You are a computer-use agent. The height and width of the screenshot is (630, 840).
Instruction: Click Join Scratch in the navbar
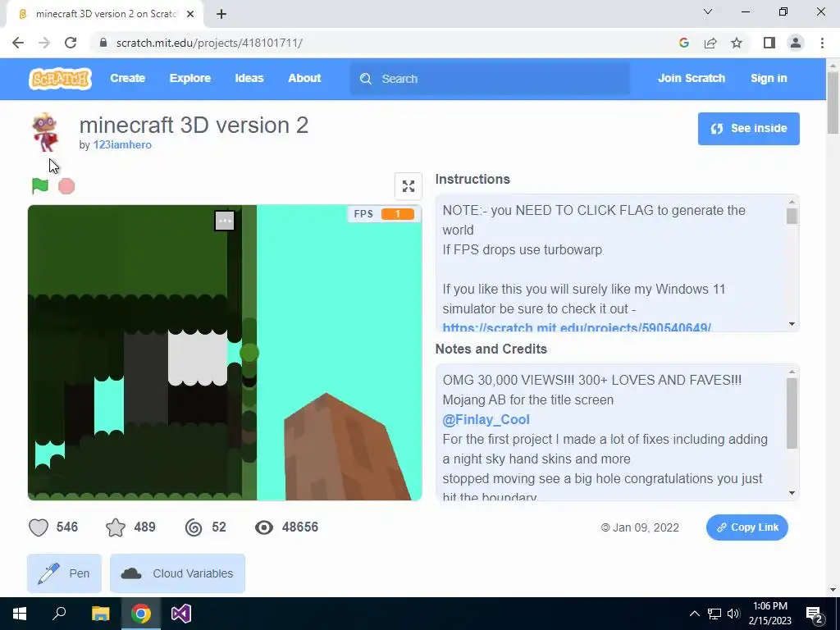(x=691, y=78)
